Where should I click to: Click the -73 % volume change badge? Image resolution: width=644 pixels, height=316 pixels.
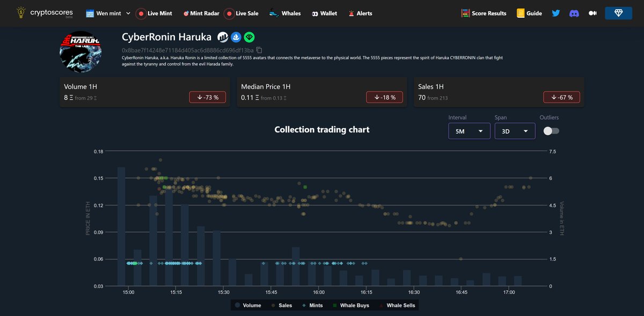click(207, 97)
